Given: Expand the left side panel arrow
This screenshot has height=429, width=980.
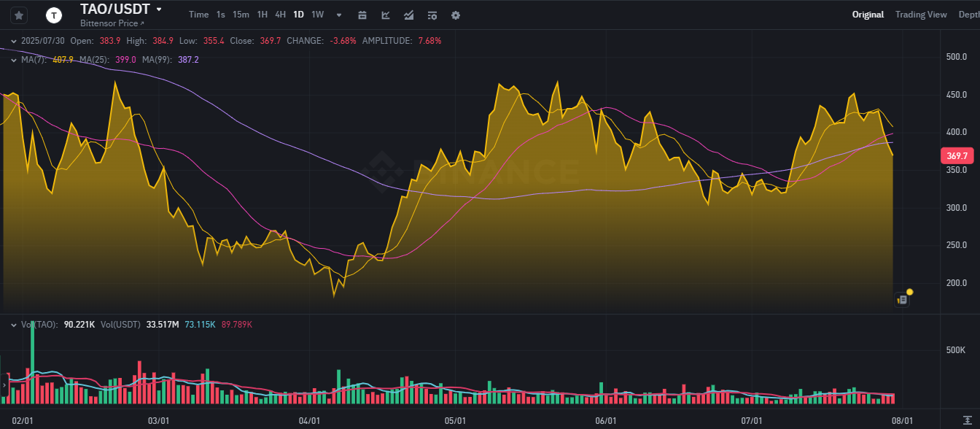Looking at the screenshot, I should tap(4, 384).
